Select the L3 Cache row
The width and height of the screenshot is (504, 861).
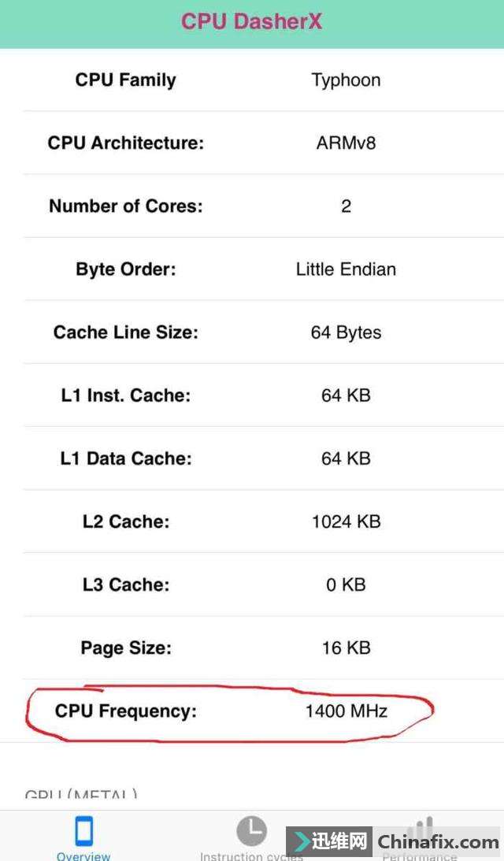click(x=252, y=585)
